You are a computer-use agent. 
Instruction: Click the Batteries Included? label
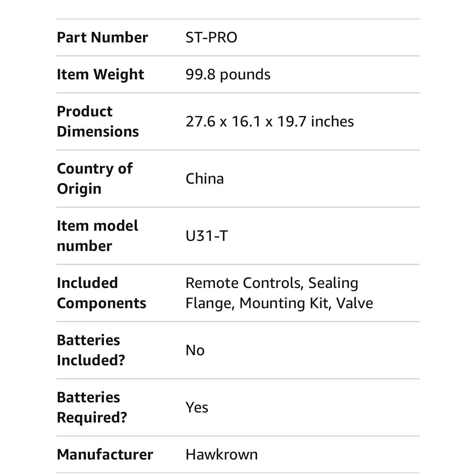90,350
